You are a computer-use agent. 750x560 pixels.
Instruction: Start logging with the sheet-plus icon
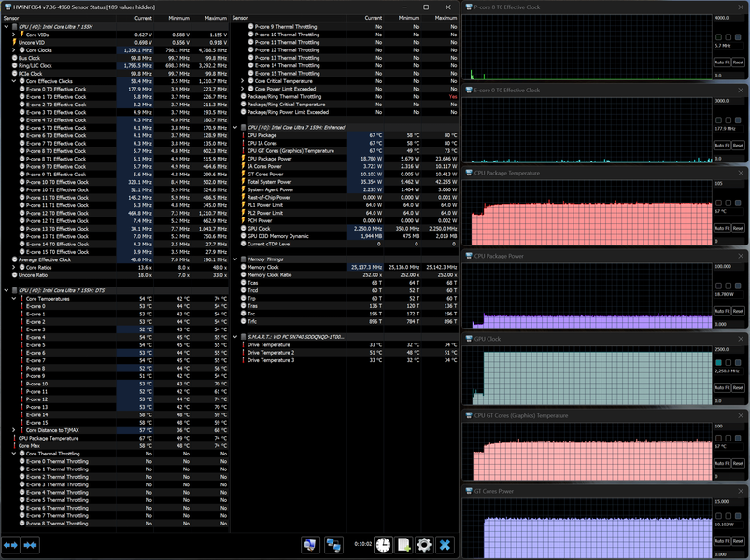pos(404,545)
